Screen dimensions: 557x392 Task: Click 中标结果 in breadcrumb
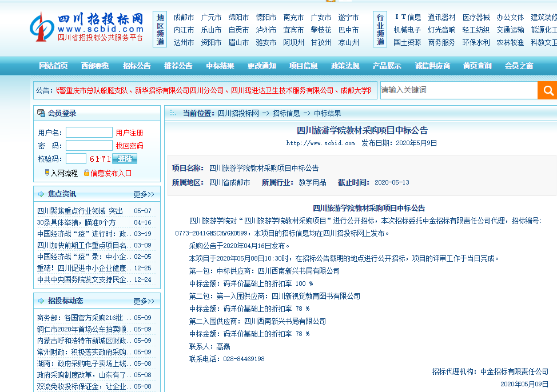327,113
